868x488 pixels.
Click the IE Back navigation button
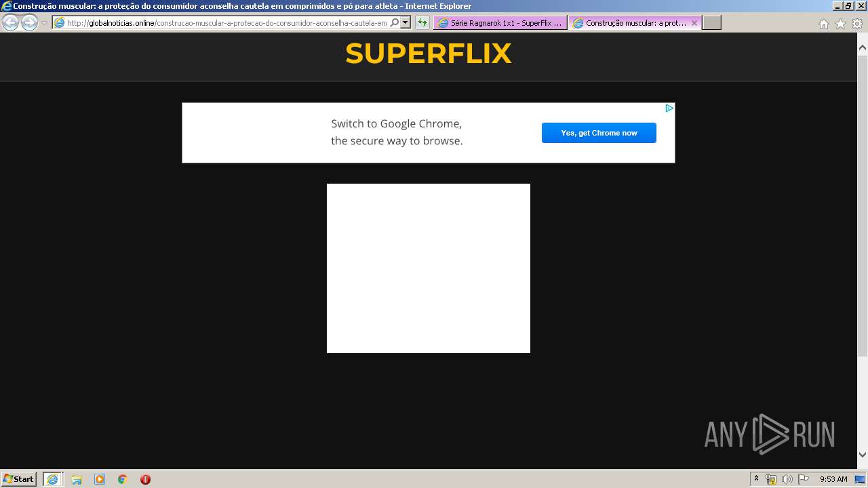[x=10, y=22]
